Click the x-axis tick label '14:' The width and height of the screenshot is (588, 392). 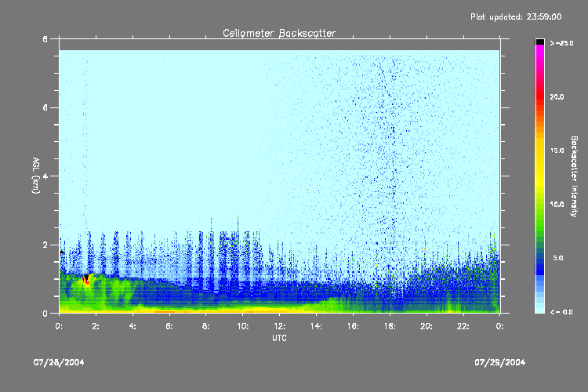click(x=316, y=326)
